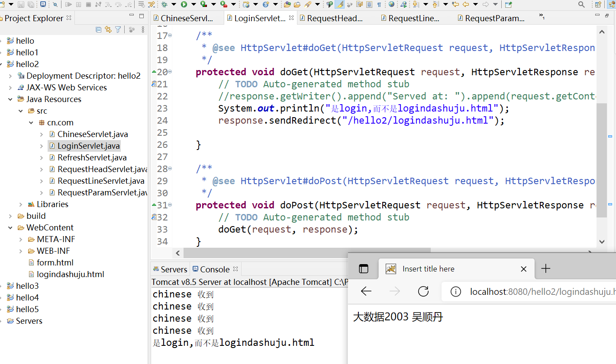Select RefreshServlet.java in the tree
This screenshot has height=364, width=616.
point(92,157)
